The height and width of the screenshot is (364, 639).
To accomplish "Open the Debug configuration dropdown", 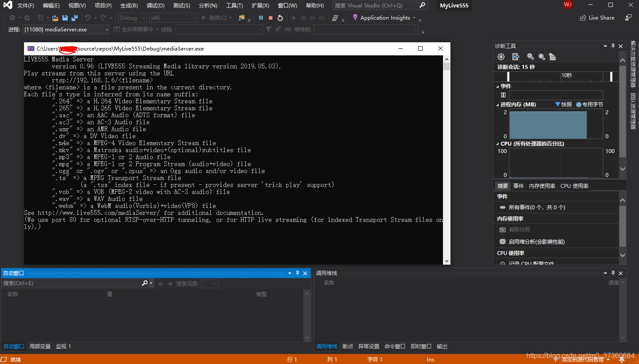I will 132,18.
